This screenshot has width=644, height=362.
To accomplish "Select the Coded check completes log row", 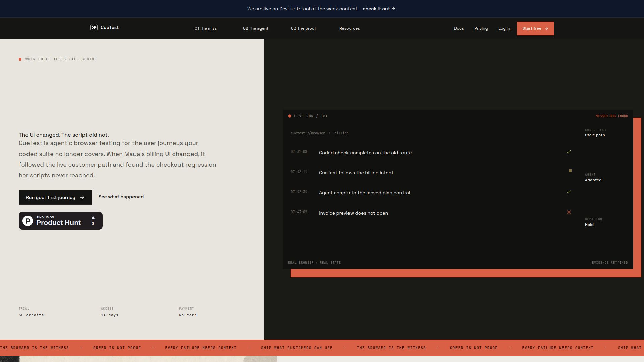I will click(x=431, y=153).
